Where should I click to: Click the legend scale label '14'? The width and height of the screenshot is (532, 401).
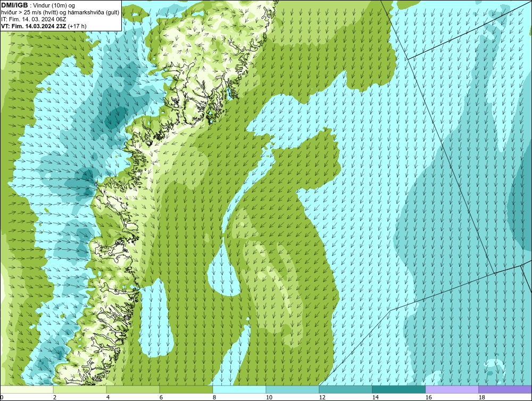tap(375, 398)
